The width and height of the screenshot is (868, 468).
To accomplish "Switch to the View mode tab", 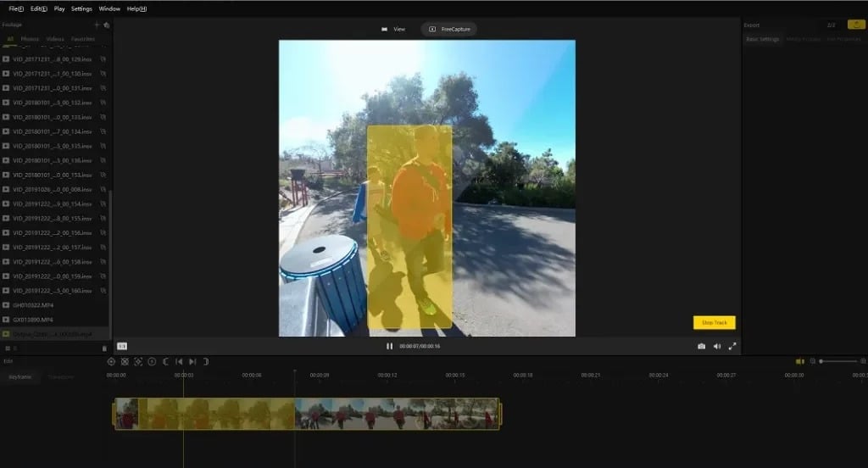I will pyautogui.click(x=393, y=29).
